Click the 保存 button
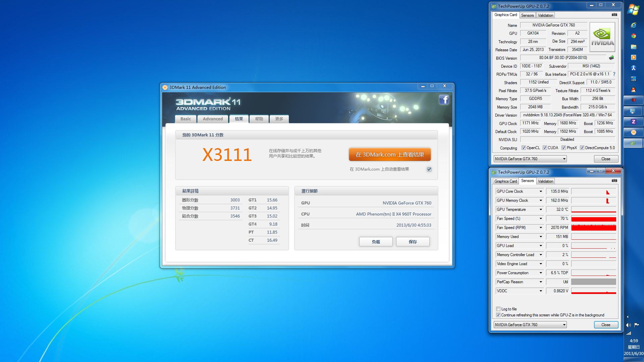Image resolution: width=644 pixels, height=362 pixels. click(x=413, y=242)
